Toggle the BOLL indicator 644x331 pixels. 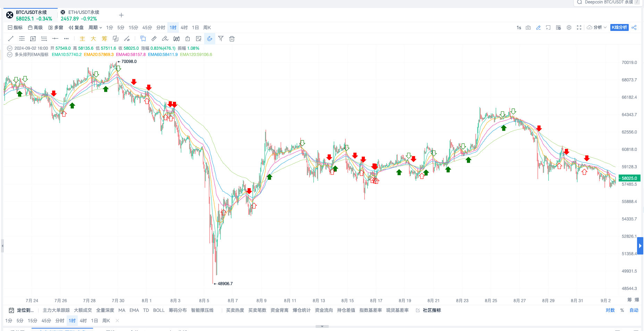tap(159, 310)
